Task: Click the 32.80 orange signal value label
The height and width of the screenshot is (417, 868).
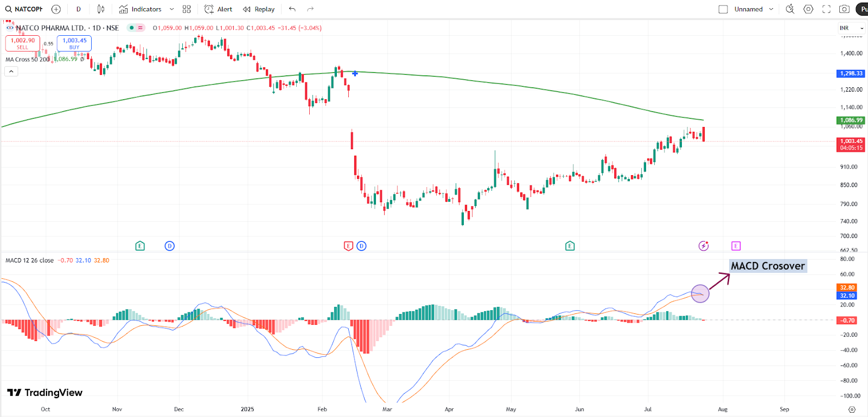Action: point(847,287)
